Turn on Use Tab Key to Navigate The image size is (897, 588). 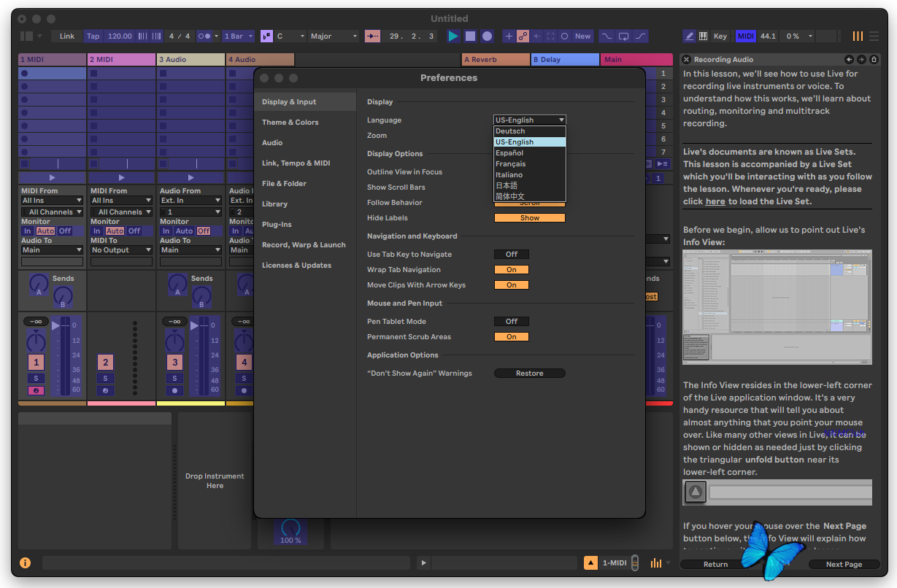[x=511, y=254]
